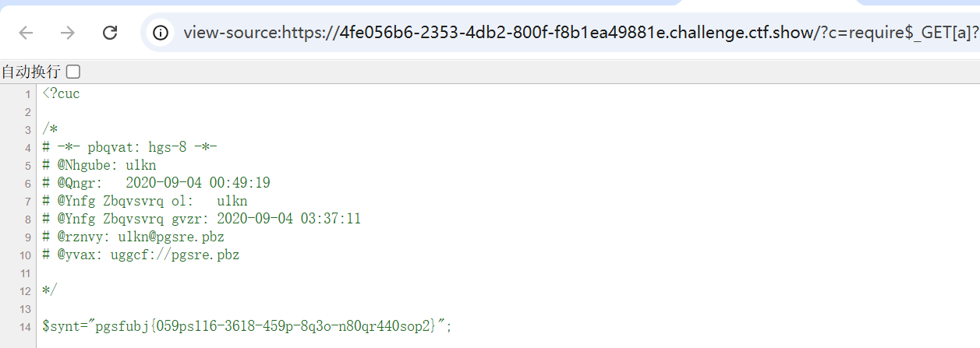The height and width of the screenshot is (348, 980).
Task: Click the closing */ comment line
Action: click(49, 291)
